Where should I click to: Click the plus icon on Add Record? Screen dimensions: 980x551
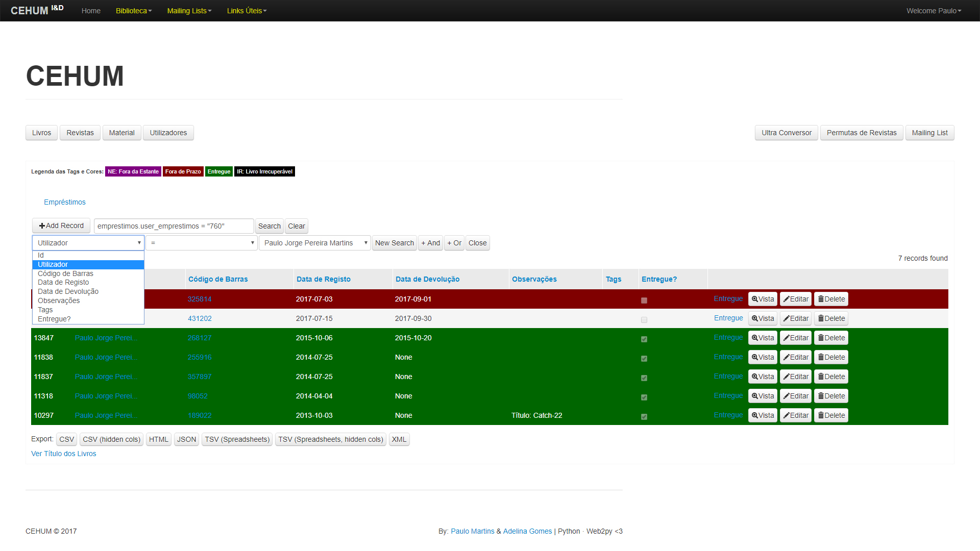coord(42,226)
